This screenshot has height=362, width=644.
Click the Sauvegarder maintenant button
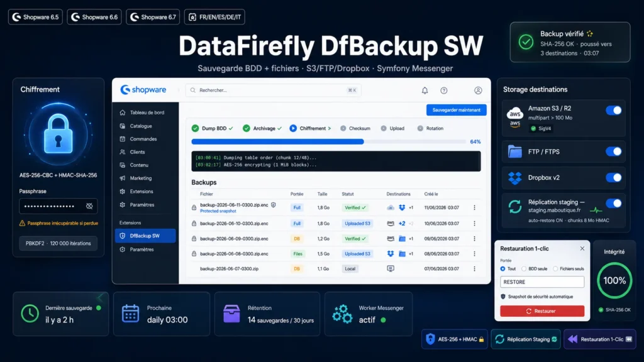[x=457, y=110]
